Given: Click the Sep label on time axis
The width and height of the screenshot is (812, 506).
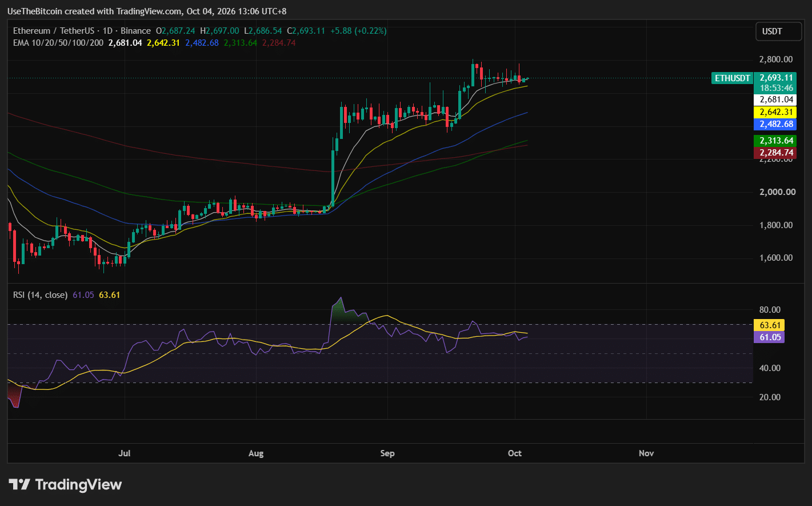Looking at the screenshot, I should [x=387, y=453].
